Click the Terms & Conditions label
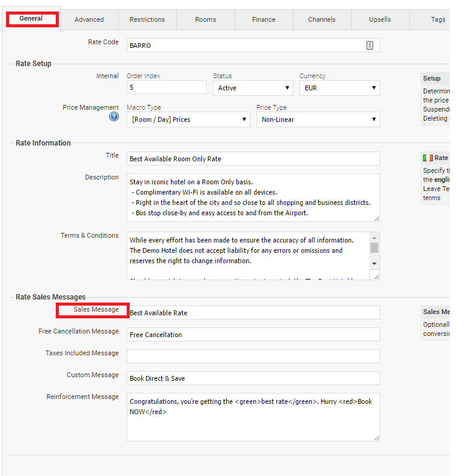The image size is (468, 476). tap(90, 235)
